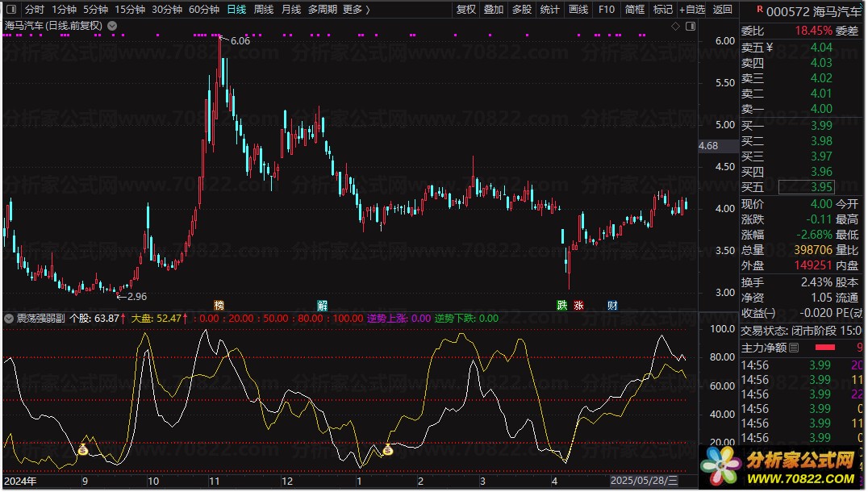This screenshot has height=492, width=868.
Task: Expand the 更多 periods menu
Action: click(356, 10)
